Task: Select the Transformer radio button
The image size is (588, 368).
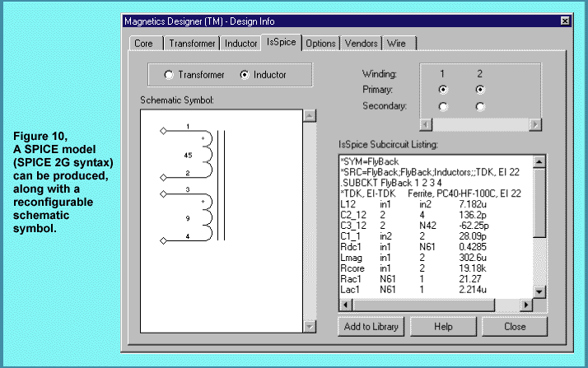Action: click(x=169, y=75)
